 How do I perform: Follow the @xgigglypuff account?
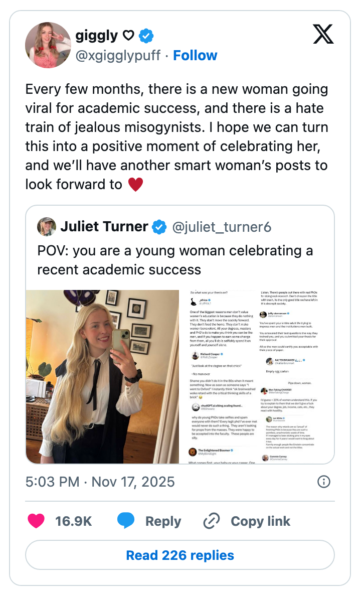[195, 55]
